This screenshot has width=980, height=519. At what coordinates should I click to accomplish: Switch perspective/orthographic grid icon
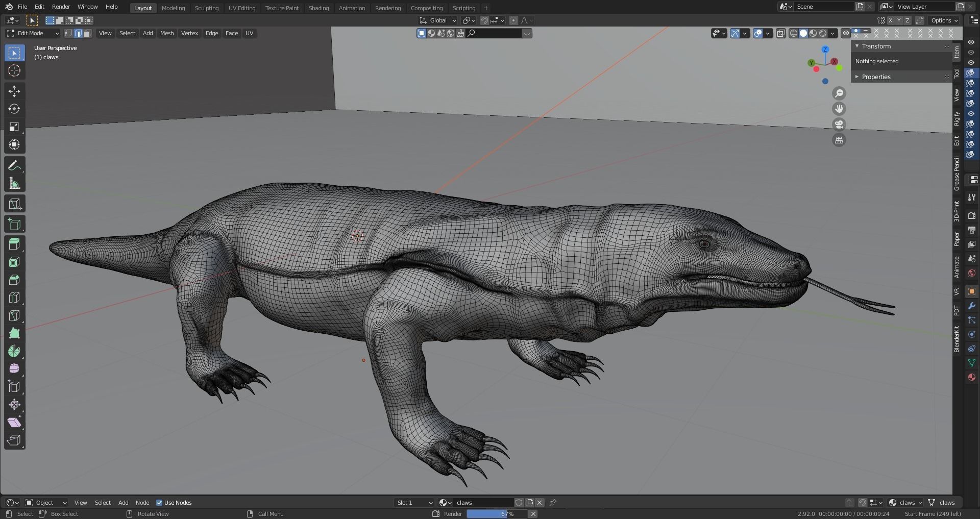click(839, 140)
